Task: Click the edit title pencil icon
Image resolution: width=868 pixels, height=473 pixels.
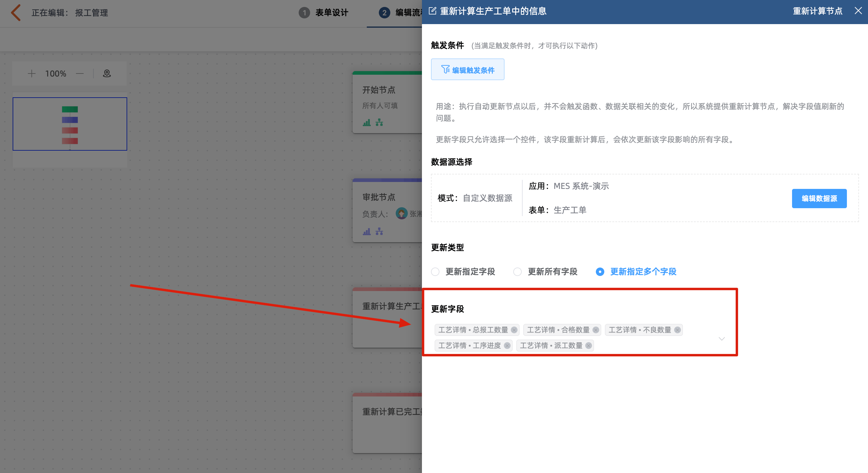Action: tap(432, 11)
